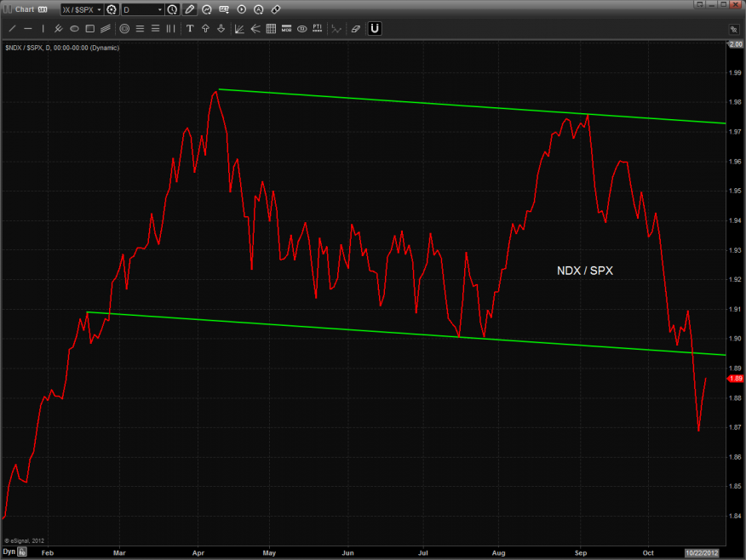The height and width of the screenshot is (560, 746).
Task: Toggle the drawing tools pencil button
Action: 189,9
